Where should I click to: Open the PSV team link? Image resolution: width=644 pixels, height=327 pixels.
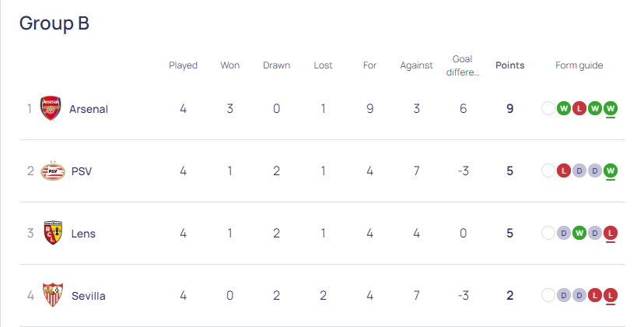pyautogui.click(x=82, y=171)
